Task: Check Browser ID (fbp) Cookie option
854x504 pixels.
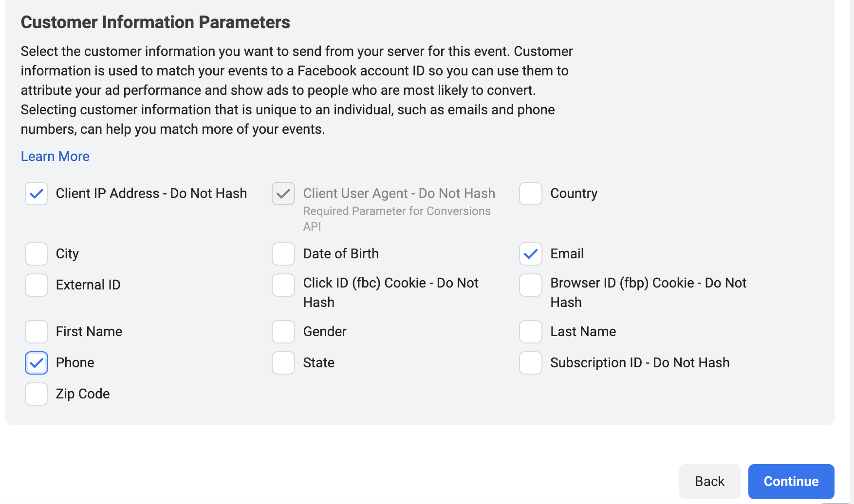Action: click(531, 285)
